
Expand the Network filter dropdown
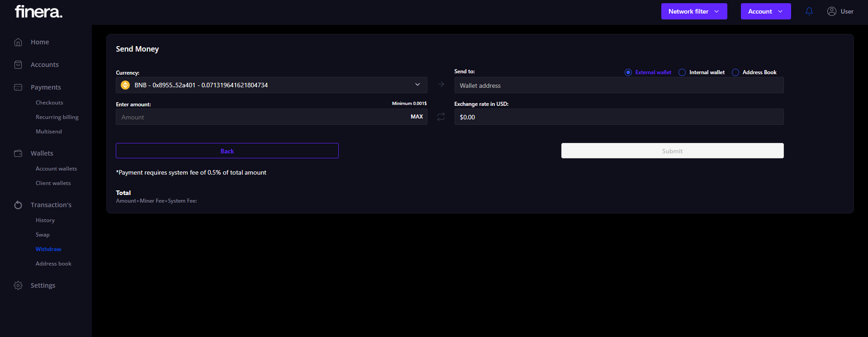point(694,11)
